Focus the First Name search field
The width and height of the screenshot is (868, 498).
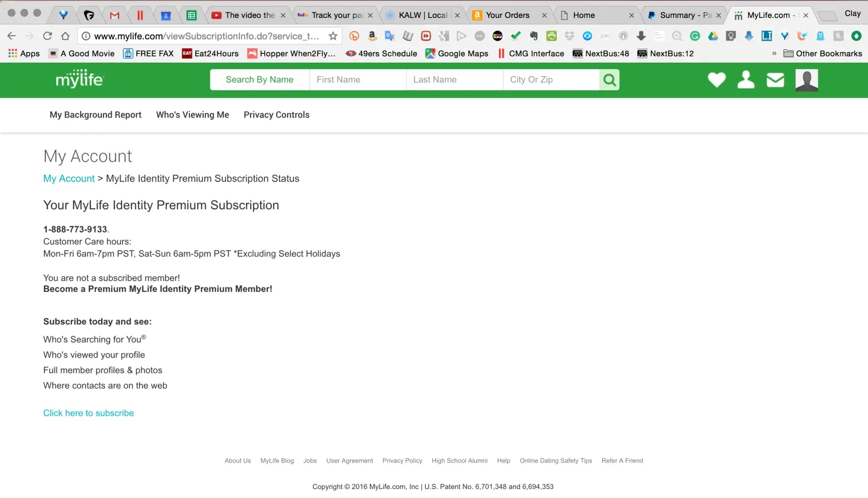[357, 80]
